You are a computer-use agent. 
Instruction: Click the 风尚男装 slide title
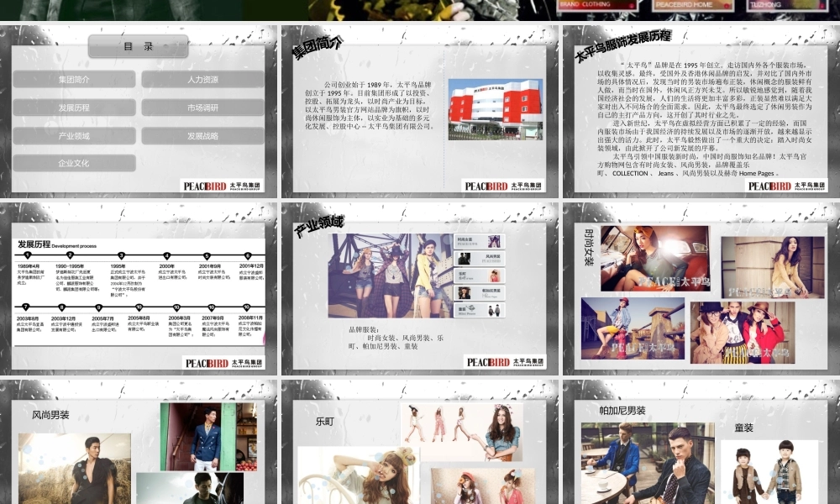tap(50, 415)
